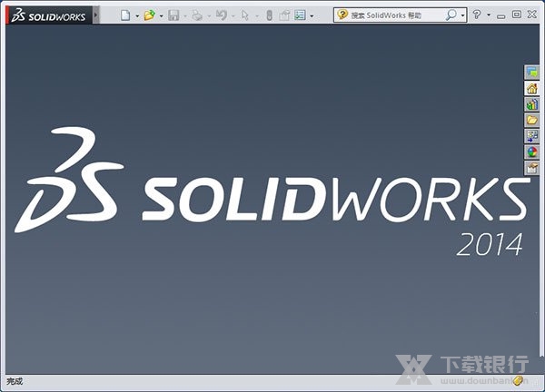Open the Design Library task pane tab
545x392 pixels.
coord(531,104)
